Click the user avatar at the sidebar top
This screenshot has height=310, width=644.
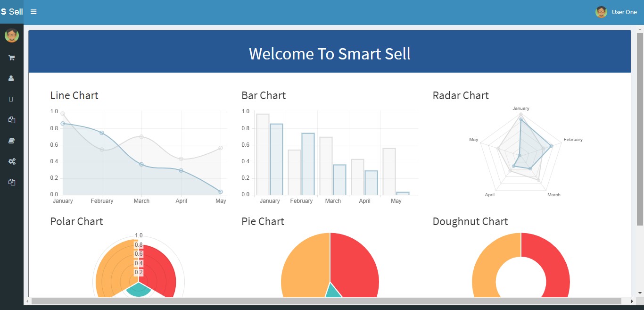(12, 35)
